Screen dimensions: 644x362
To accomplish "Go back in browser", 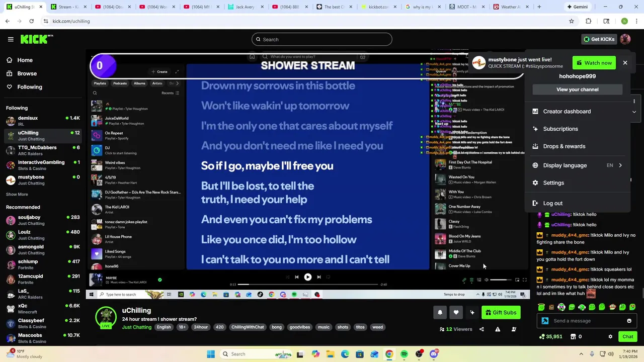I will [x=7, y=21].
